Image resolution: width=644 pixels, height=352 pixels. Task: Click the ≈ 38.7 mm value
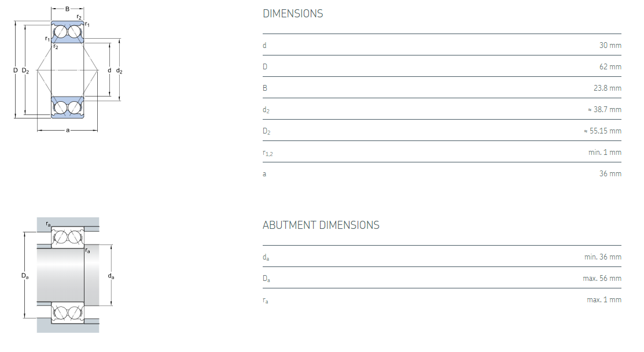(x=603, y=109)
